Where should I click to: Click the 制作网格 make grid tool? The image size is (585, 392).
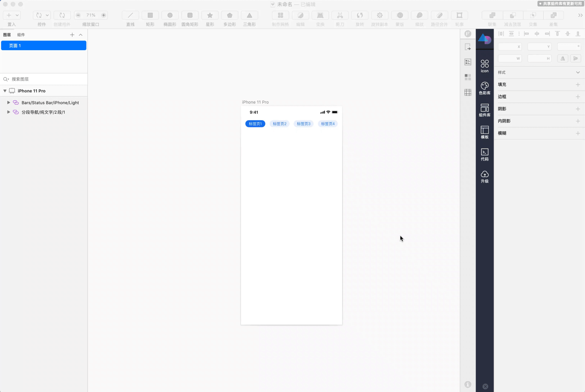(x=280, y=15)
